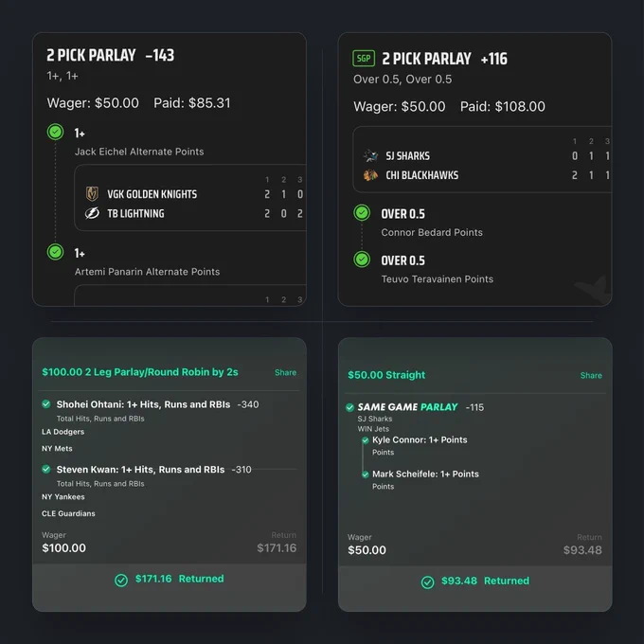Screen dimensions: 644x644
Task: Click the green check beside Jack Eichel leg
Action: 56,133
